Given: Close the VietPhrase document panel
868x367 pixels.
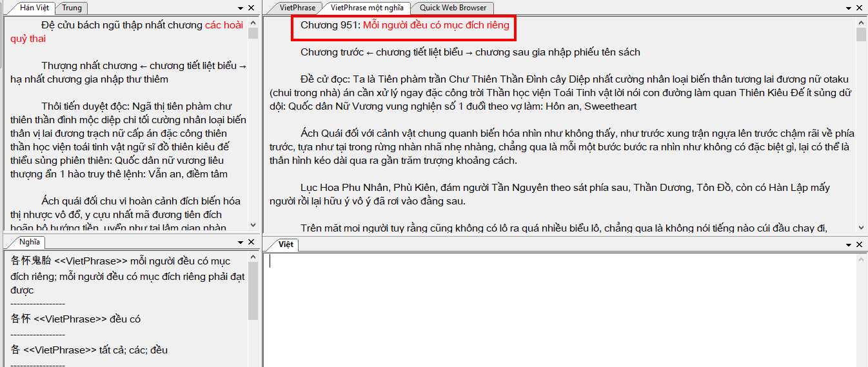Looking at the screenshot, I should (x=859, y=8).
